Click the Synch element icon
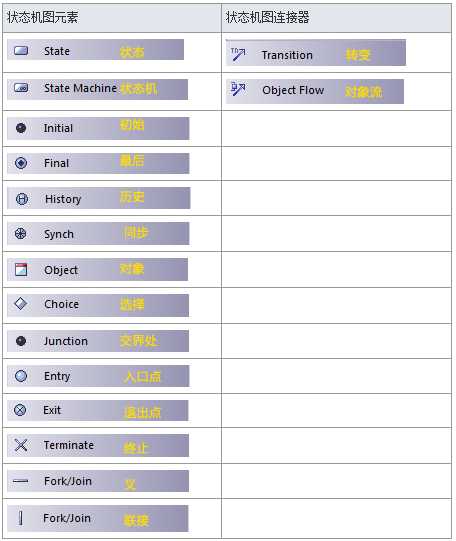The height and width of the screenshot is (541, 456). point(21,234)
